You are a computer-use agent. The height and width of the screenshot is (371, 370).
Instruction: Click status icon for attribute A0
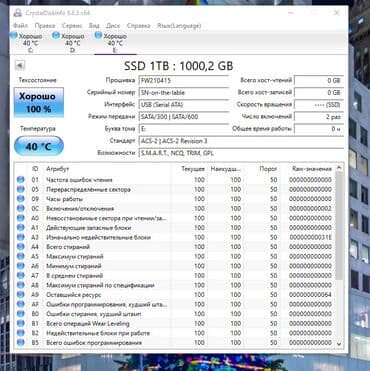[21, 218]
